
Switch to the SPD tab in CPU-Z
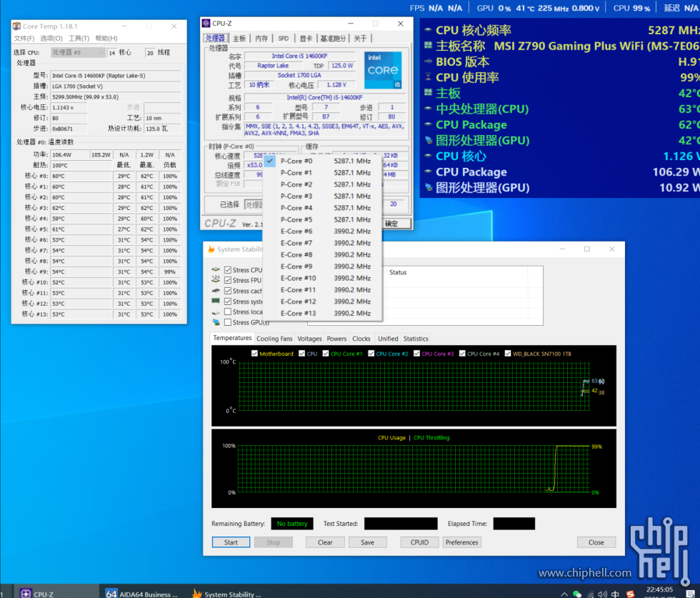pyautogui.click(x=284, y=39)
